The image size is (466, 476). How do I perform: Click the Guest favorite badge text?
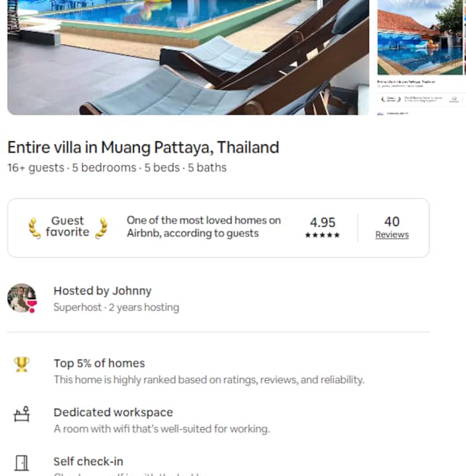pyautogui.click(x=67, y=227)
